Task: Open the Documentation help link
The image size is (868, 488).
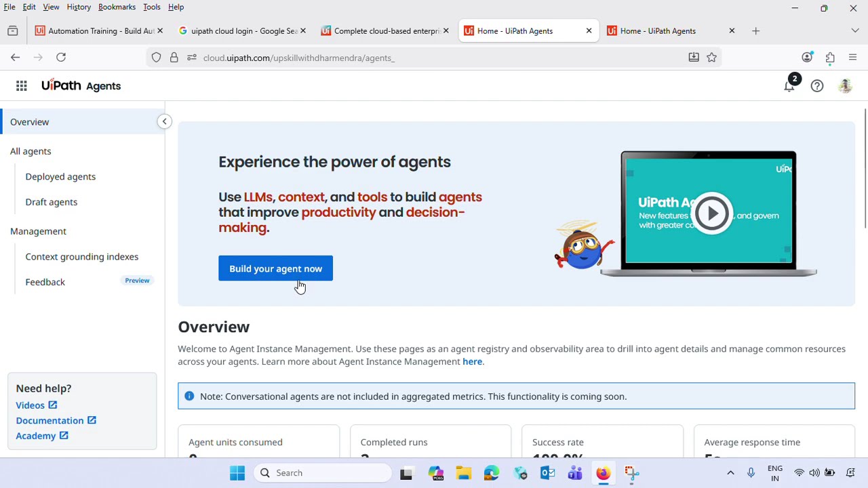Action: (x=56, y=421)
